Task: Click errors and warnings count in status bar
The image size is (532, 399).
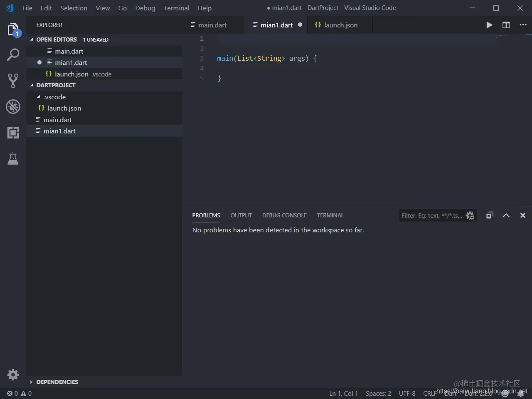Action: coord(19,393)
